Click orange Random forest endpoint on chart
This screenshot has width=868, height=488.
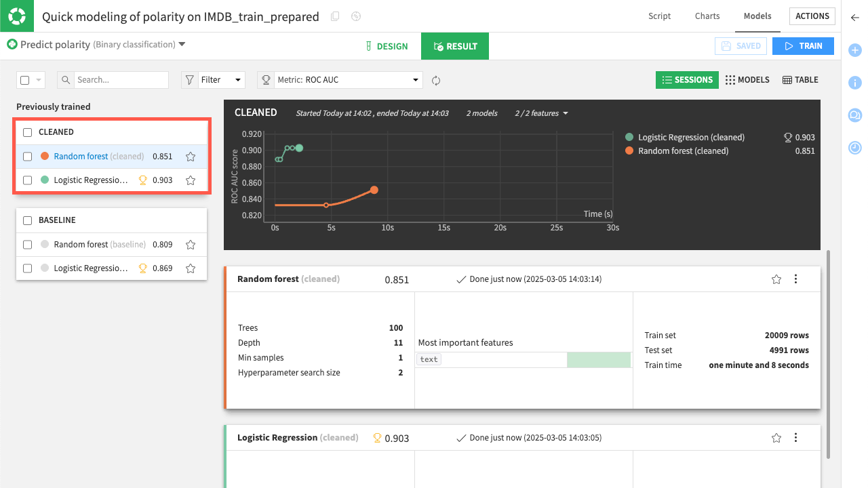pyautogui.click(x=374, y=190)
